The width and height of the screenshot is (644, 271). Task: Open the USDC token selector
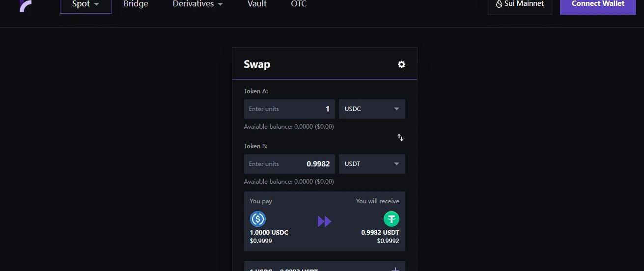[372, 109]
